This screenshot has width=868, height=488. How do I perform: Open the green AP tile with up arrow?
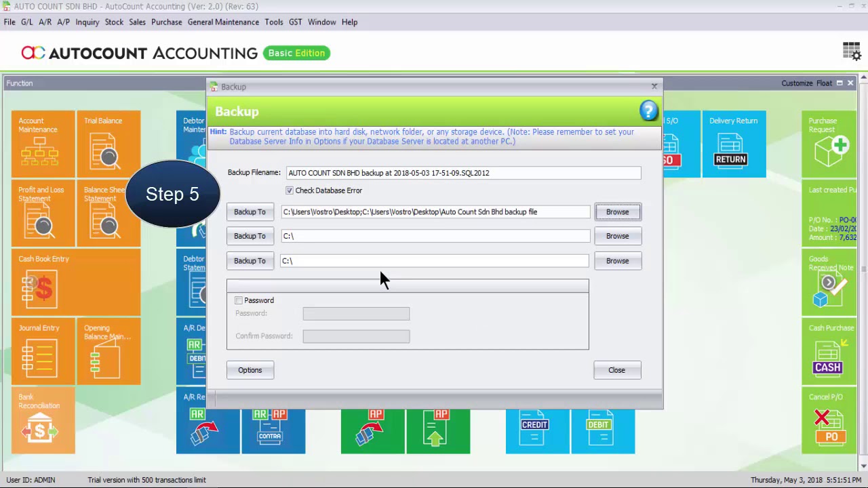click(x=438, y=431)
